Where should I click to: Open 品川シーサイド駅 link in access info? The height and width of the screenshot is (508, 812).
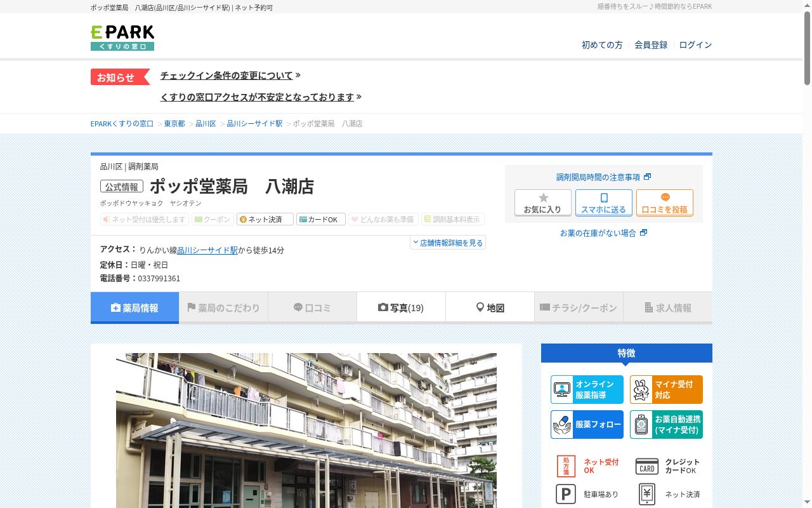pos(207,250)
